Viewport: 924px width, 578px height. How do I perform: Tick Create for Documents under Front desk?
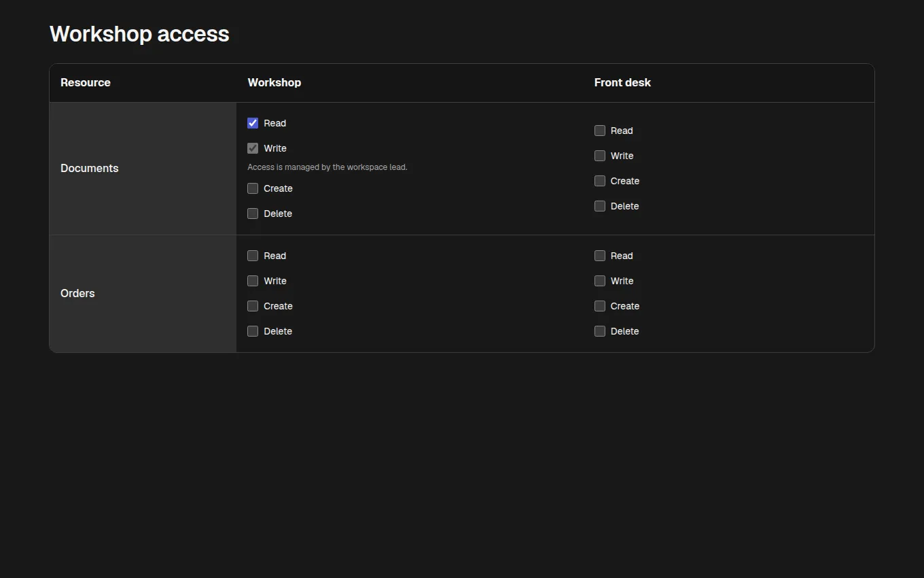[600, 181]
